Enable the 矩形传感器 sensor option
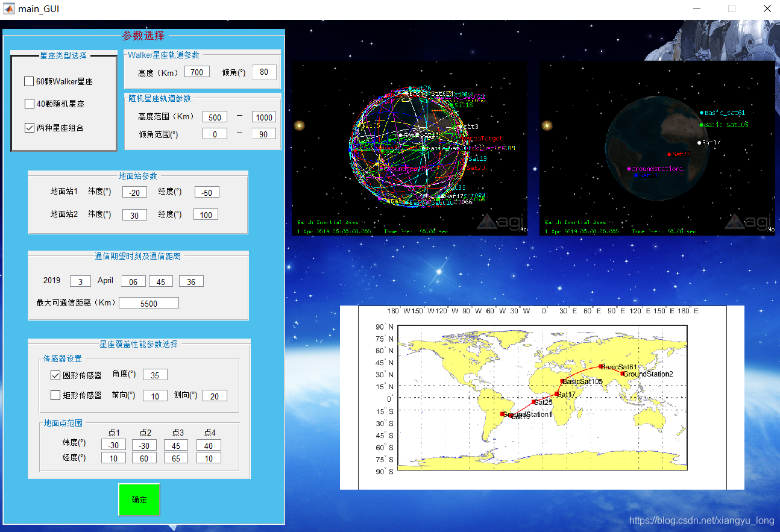Image resolution: width=780 pixels, height=532 pixels. click(x=54, y=395)
